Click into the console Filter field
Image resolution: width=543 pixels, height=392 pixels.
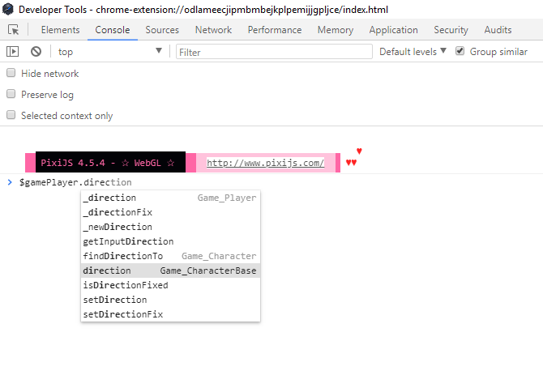pos(274,52)
